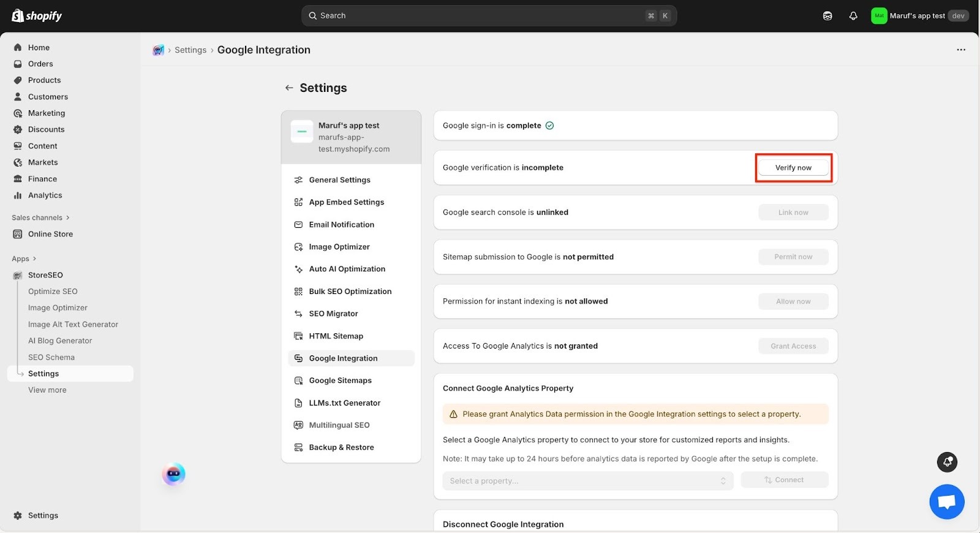This screenshot has width=980, height=533.
Task: Open the General Settings tab
Action: click(351, 180)
